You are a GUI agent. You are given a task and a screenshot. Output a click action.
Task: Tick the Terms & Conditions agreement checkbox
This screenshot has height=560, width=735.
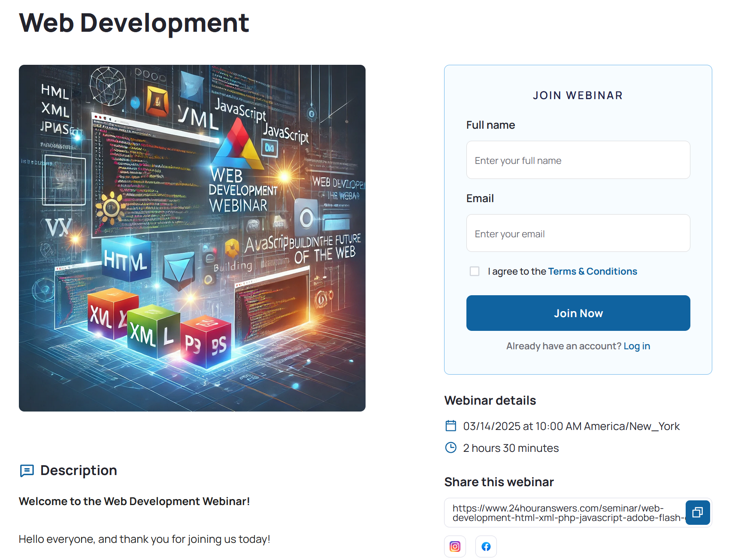click(474, 271)
